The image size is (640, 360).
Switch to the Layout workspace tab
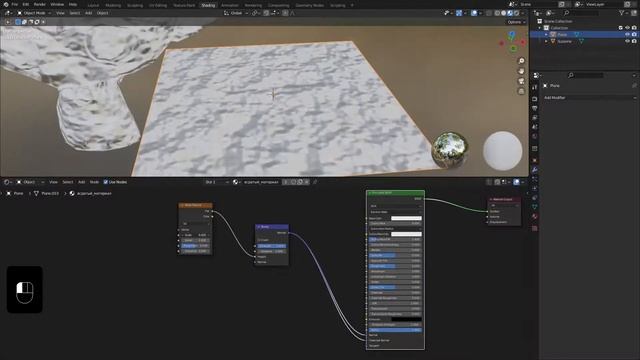tap(93, 5)
